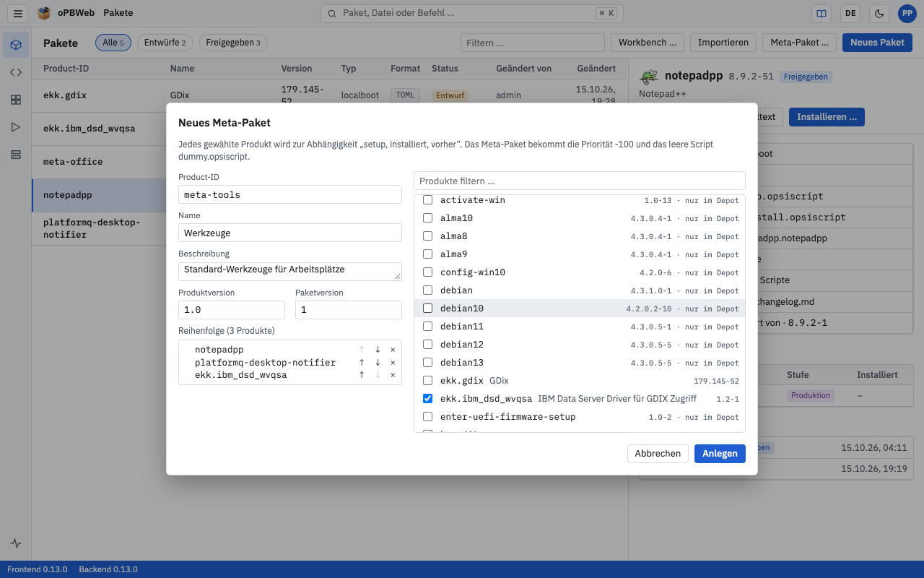Move ekk.ibm_dsd_wvqsa up in order
The height and width of the screenshot is (578, 924).
pos(362,375)
